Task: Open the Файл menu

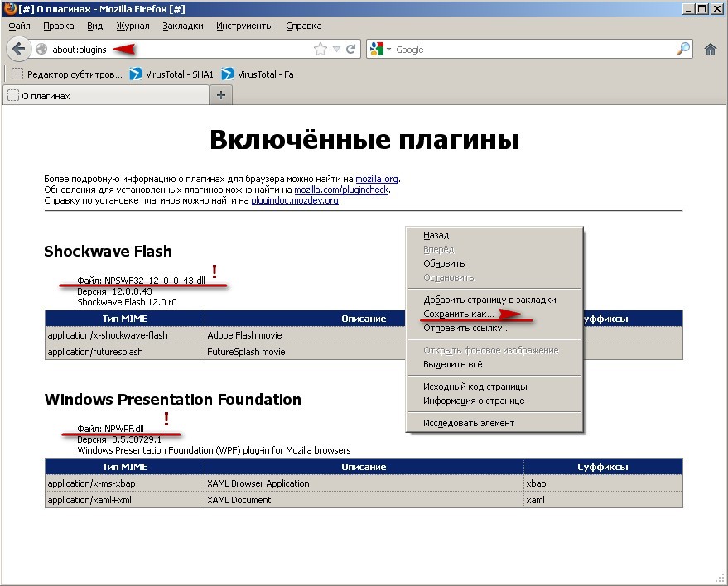Action: pos(19,26)
